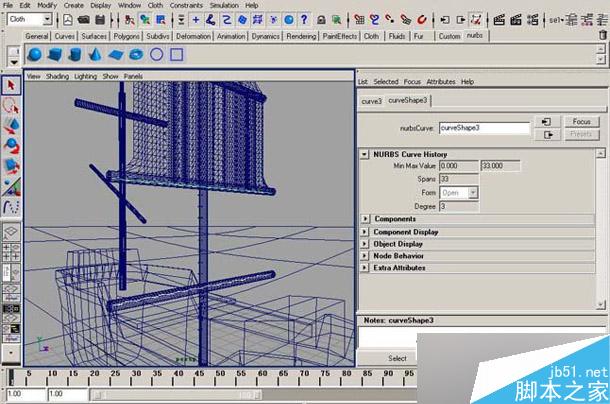Create a NURBS cone from shelf
This screenshot has width=610, height=404.
(x=95, y=54)
